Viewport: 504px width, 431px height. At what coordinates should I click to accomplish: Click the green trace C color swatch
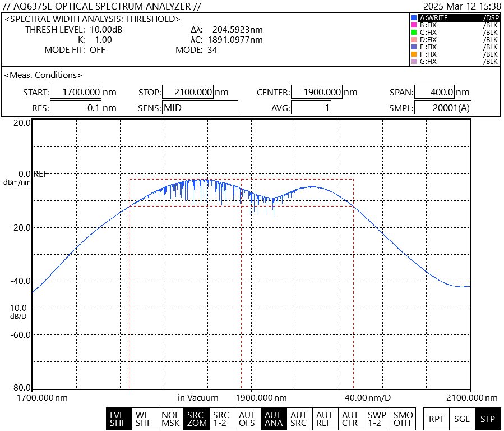[x=414, y=33]
